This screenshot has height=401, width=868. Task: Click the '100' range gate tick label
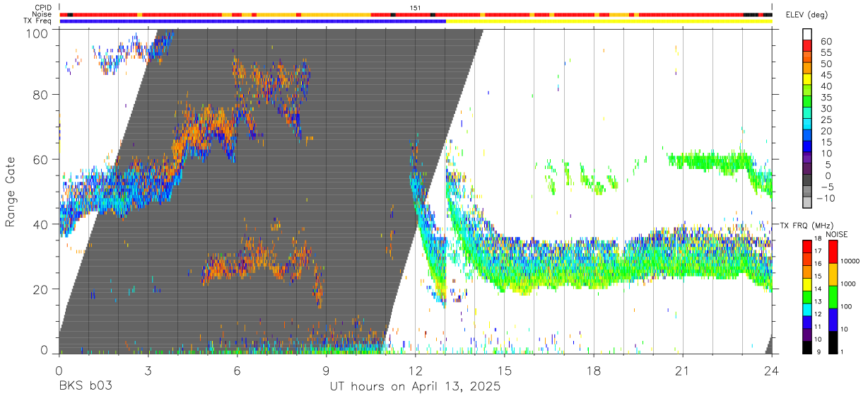coord(37,33)
